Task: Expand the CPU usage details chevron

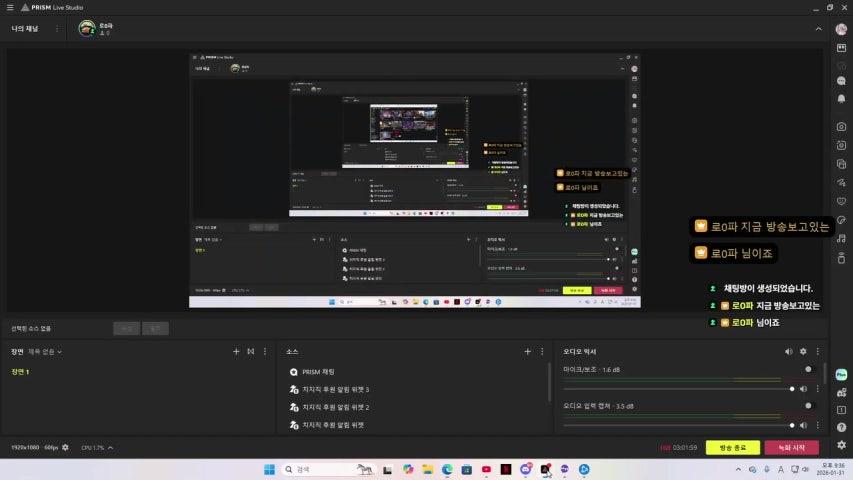Action: point(110,447)
